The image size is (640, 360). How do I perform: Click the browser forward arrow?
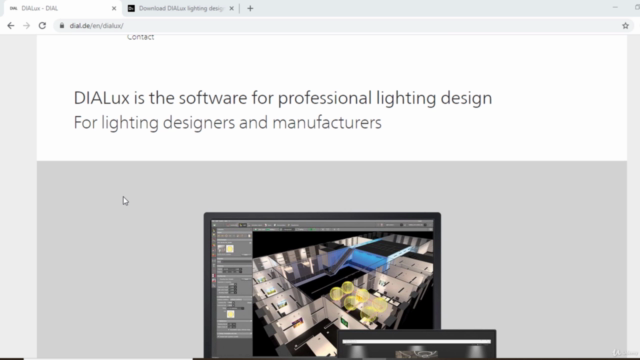pos(27,26)
